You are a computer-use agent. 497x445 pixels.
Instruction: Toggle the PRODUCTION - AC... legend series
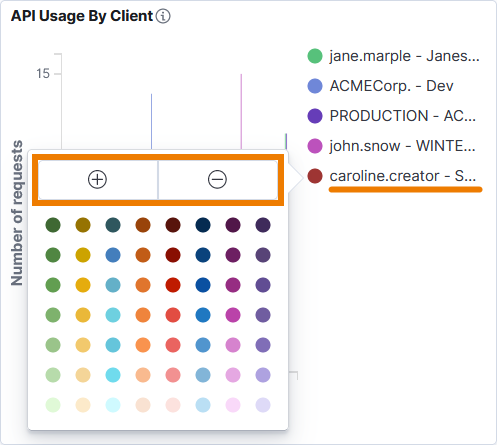pos(403,116)
